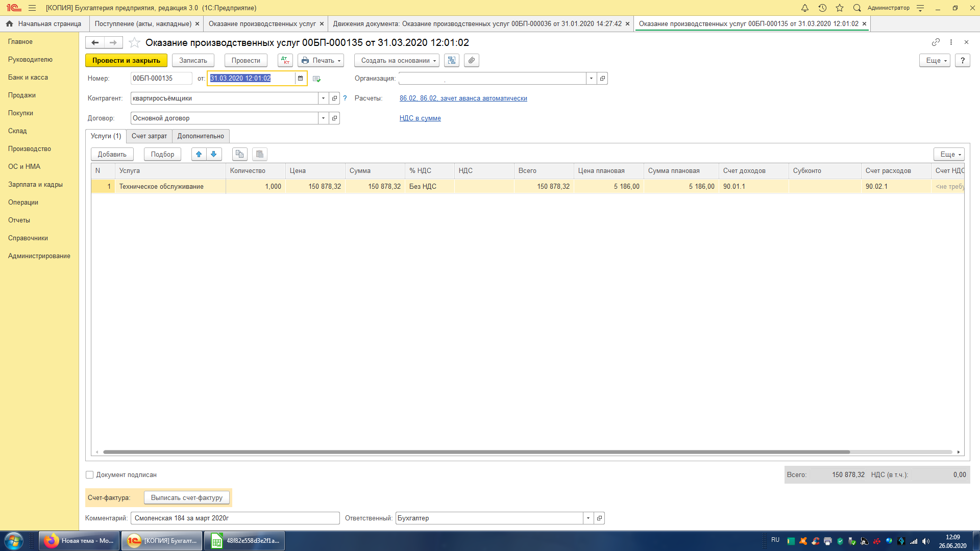Move row up with blue arrow

(199, 154)
